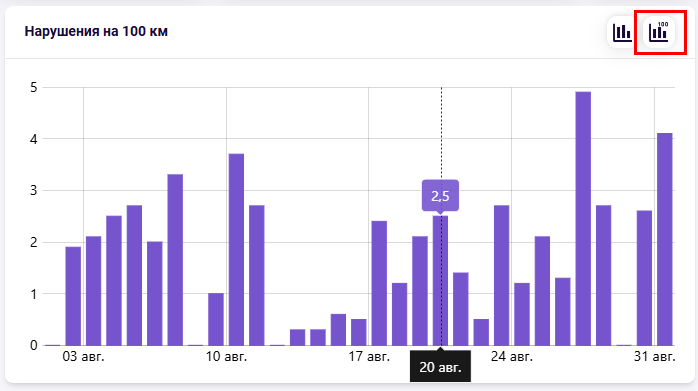The image size is (698, 391).
Task: Click the tallest bar near 5
Action: 583,218
